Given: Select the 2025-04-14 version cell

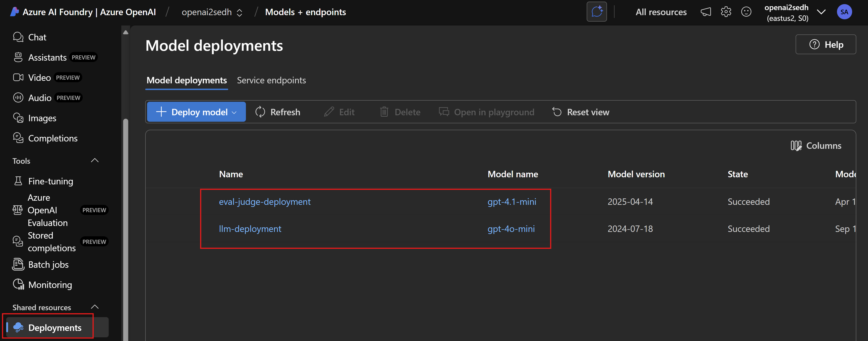Looking at the screenshot, I should (x=630, y=202).
